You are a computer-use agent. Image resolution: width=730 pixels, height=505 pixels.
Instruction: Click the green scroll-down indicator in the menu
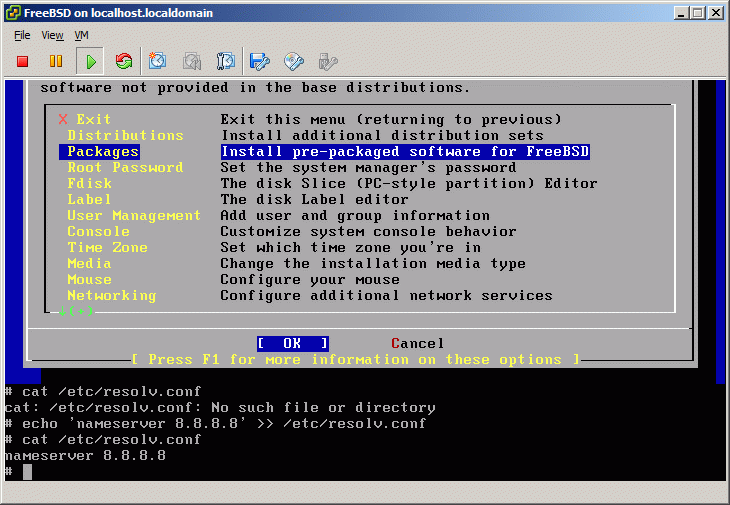pyautogui.click(x=75, y=311)
